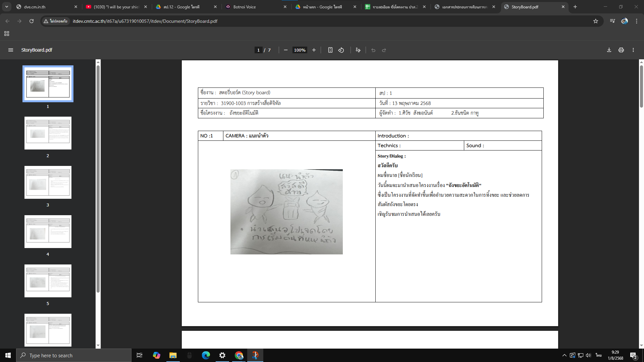The width and height of the screenshot is (644, 362).
Task: Activate the draw annotation tool
Action: coord(358,50)
